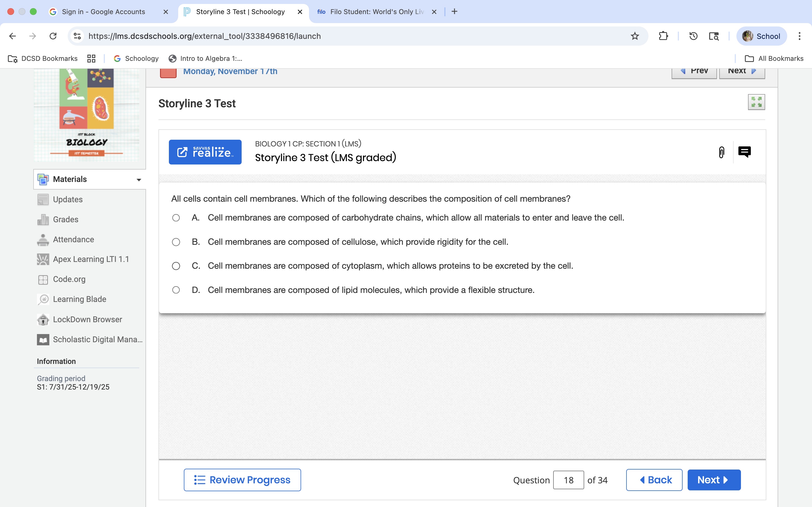The image size is (812, 507).
Task: Open the Savvas Realize launch button
Action: (x=205, y=152)
